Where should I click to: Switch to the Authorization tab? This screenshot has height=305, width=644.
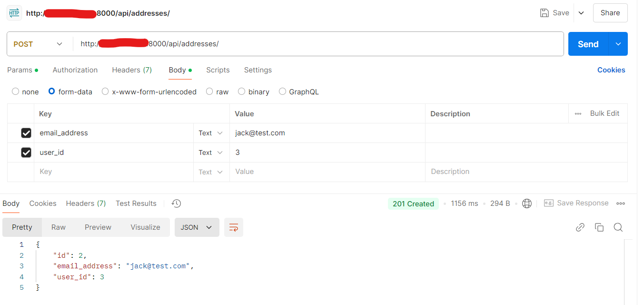click(75, 70)
